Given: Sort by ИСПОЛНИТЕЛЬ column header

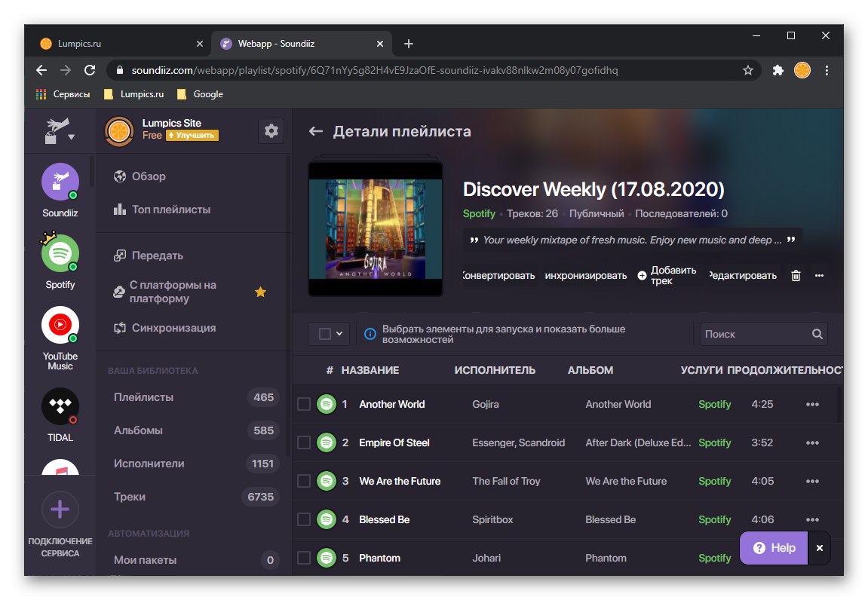Looking at the screenshot, I should coord(495,370).
